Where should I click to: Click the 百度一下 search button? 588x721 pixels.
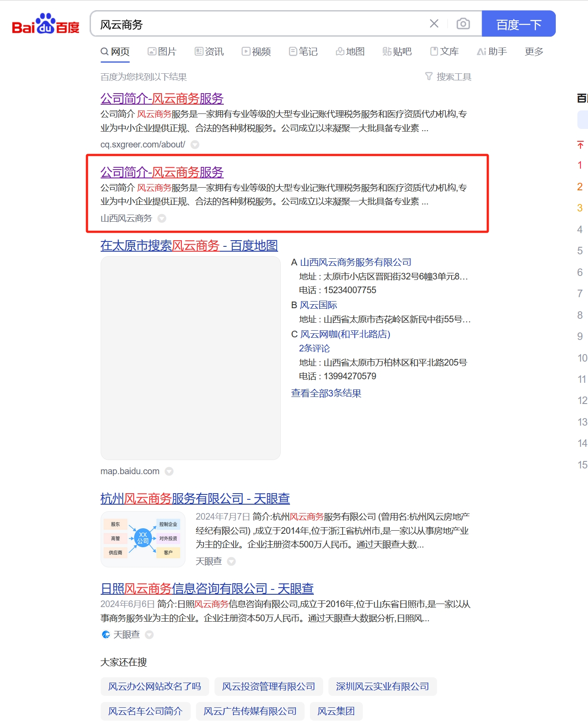pyautogui.click(x=519, y=24)
